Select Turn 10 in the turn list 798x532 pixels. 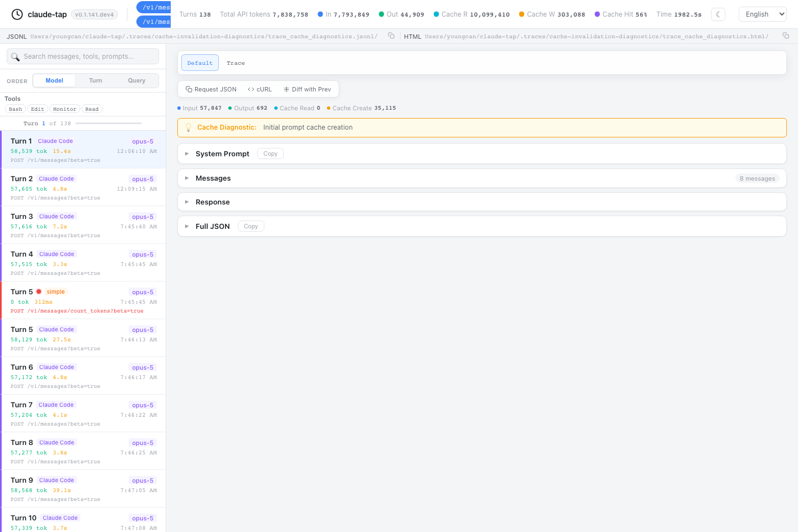tap(83, 520)
